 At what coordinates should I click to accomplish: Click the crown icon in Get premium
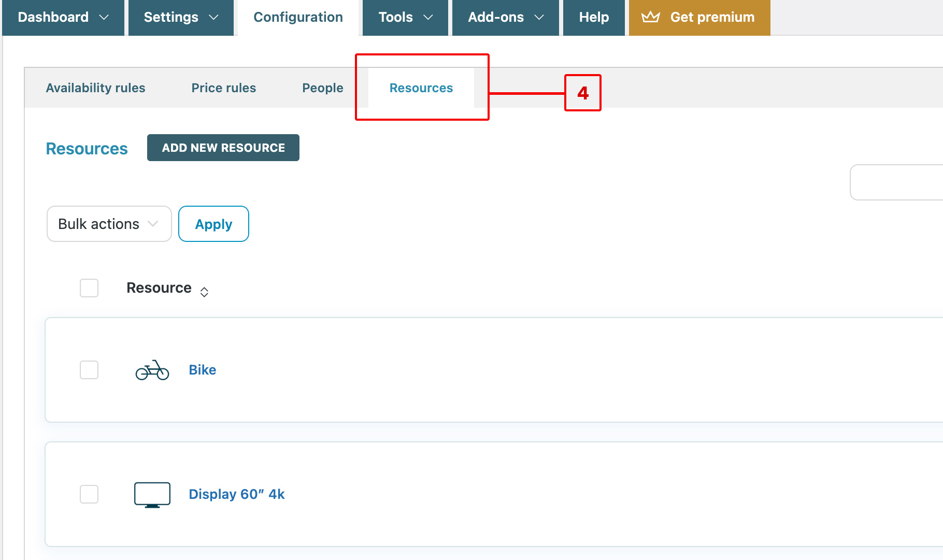650,17
